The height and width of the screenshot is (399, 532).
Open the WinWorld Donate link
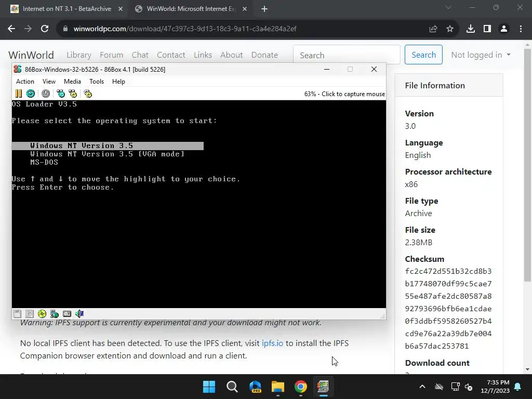(264, 55)
